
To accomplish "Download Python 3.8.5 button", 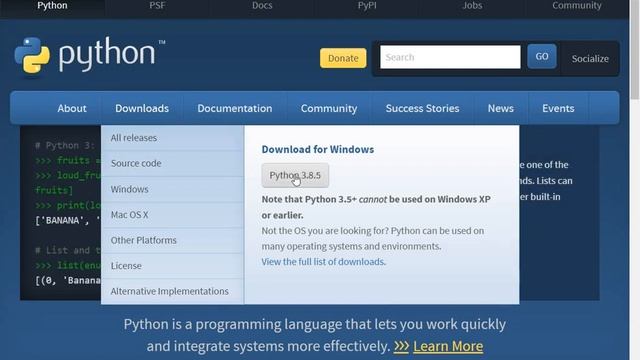I will [295, 176].
